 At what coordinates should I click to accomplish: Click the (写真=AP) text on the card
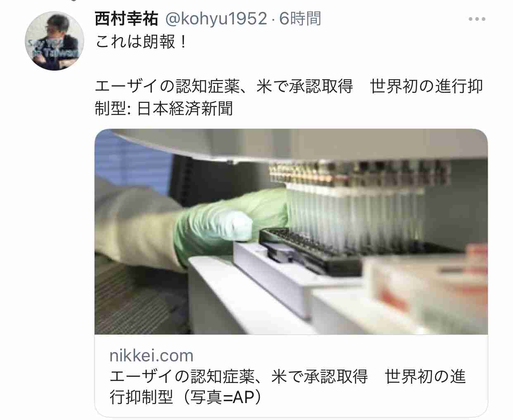coord(223,397)
